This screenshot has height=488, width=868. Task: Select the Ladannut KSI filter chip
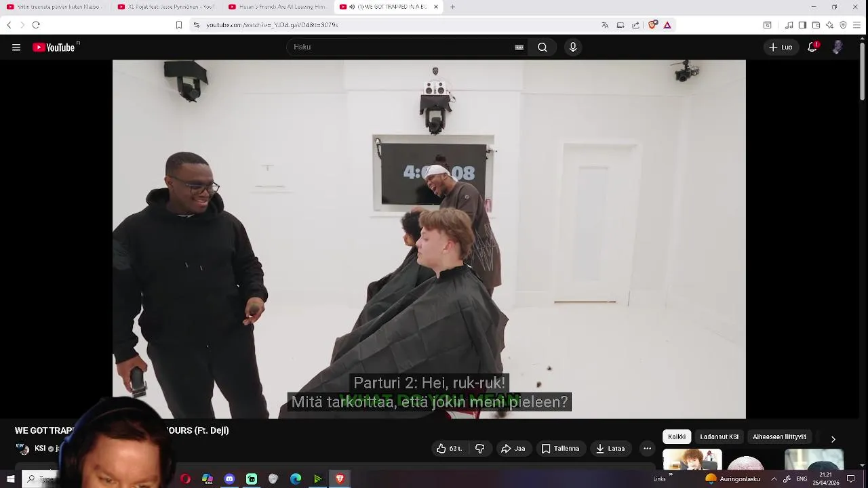pyautogui.click(x=719, y=437)
